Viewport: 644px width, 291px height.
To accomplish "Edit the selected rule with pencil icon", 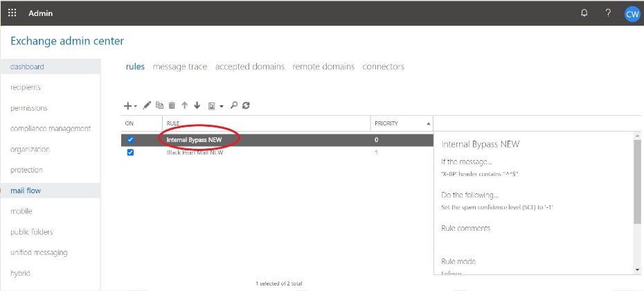I will [x=147, y=105].
